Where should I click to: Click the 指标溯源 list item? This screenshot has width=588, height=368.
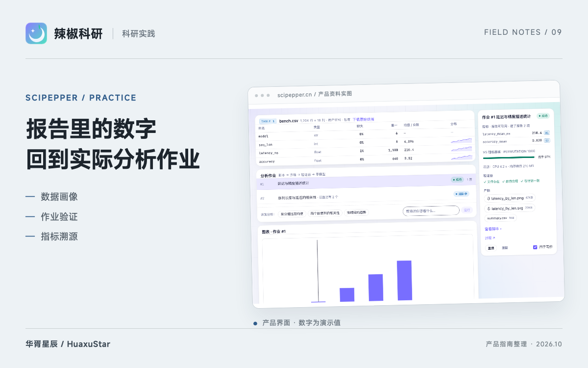[x=59, y=237]
